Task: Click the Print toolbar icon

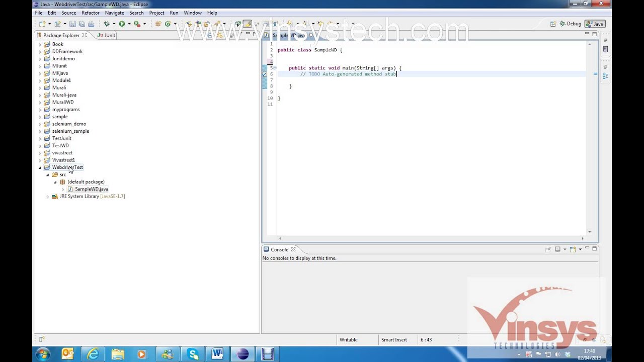Action: 91,24
